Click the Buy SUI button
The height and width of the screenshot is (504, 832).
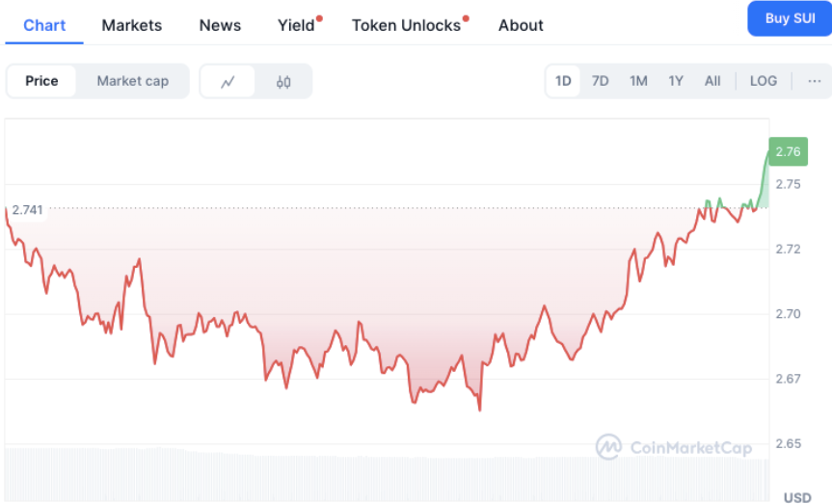(790, 18)
